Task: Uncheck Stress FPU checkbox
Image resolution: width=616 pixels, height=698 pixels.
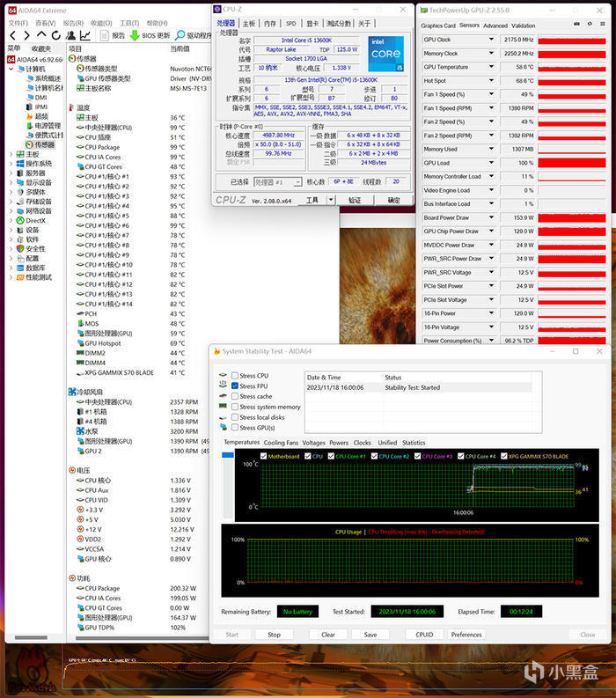Action: click(235, 386)
